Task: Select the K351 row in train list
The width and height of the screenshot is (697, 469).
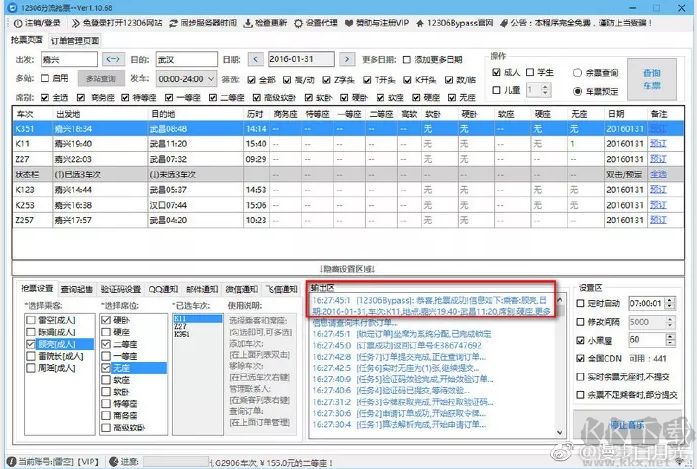Action: pos(348,129)
